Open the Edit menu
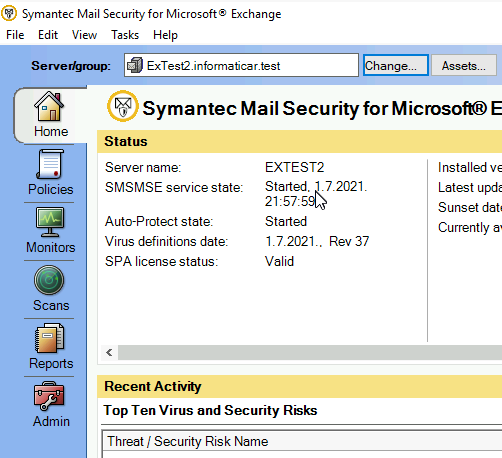 [x=48, y=35]
